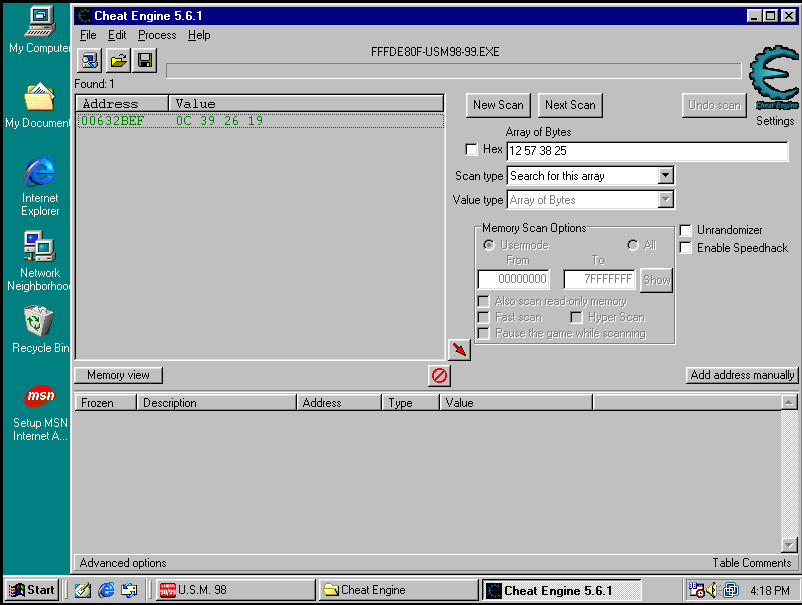
Task: Click the Description column header
Action: 216,403
